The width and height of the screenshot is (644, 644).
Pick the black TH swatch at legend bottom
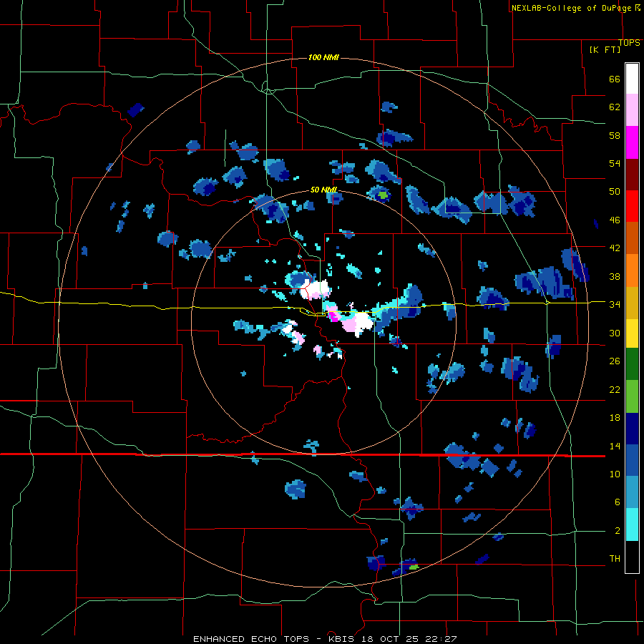tap(632, 557)
